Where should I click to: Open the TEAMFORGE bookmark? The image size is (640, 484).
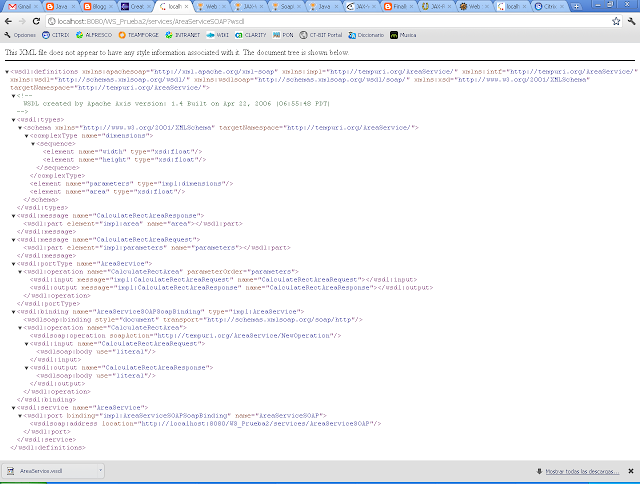(x=138, y=35)
